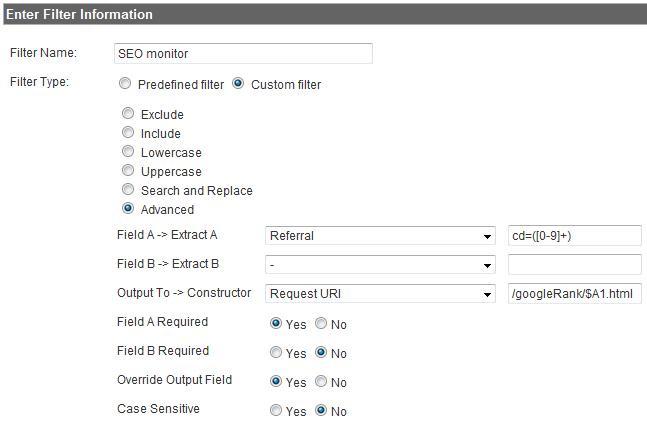This screenshot has height=422, width=647.
Task: Select the Advanced filter option
Action: pos(128,208)
